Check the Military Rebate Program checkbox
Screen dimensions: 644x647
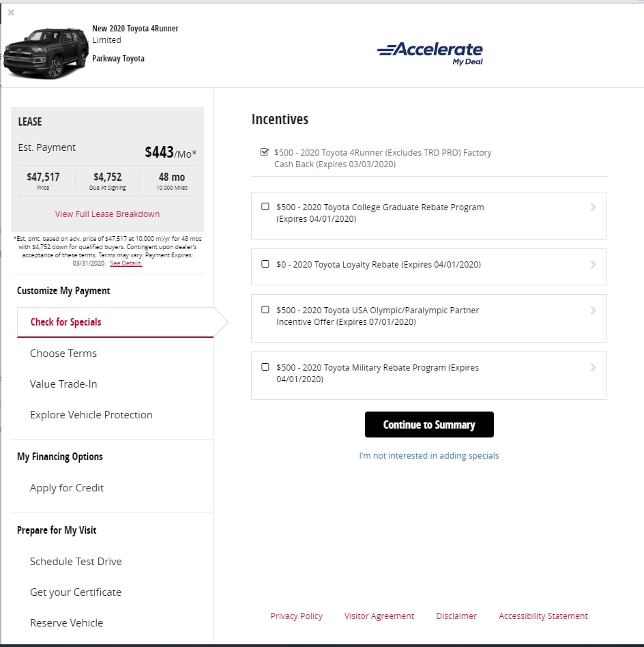(x=265, y=367)
